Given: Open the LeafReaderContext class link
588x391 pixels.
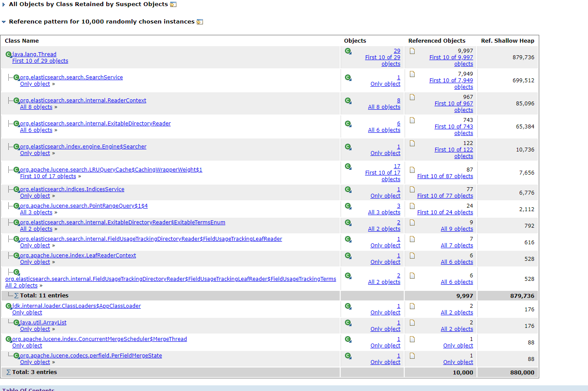Looking at the screenshot, I should (78, 256).
